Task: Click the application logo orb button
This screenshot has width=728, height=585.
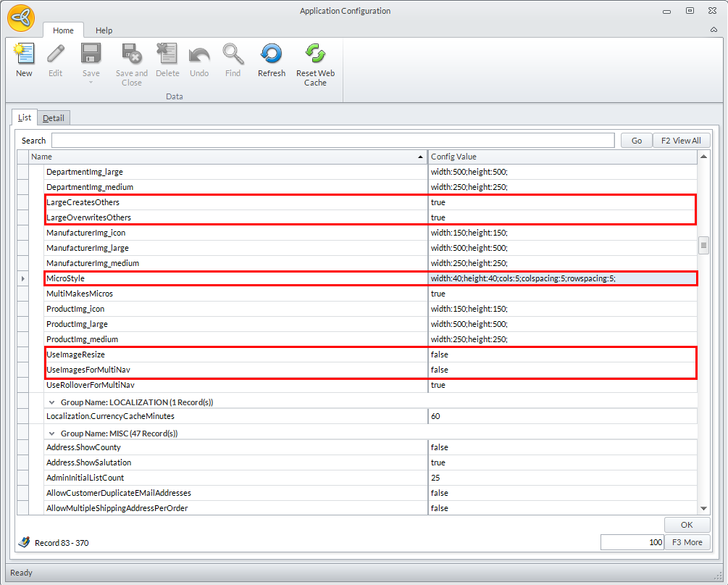Action: point(21,18)
